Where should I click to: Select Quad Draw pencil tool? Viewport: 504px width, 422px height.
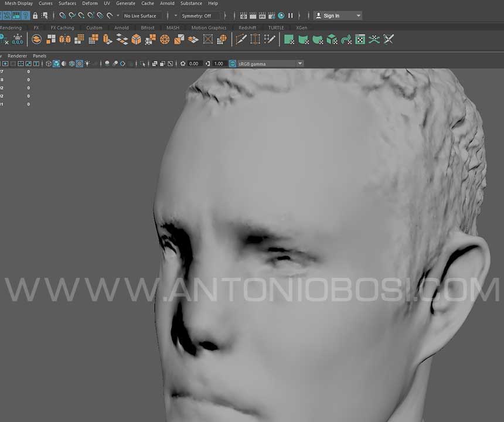(270, 39)
